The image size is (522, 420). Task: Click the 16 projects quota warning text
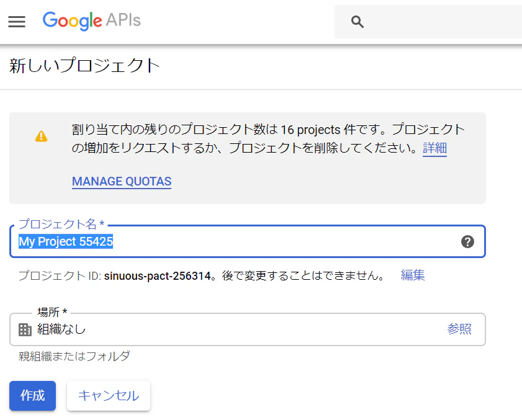click(x=268, y=138)
